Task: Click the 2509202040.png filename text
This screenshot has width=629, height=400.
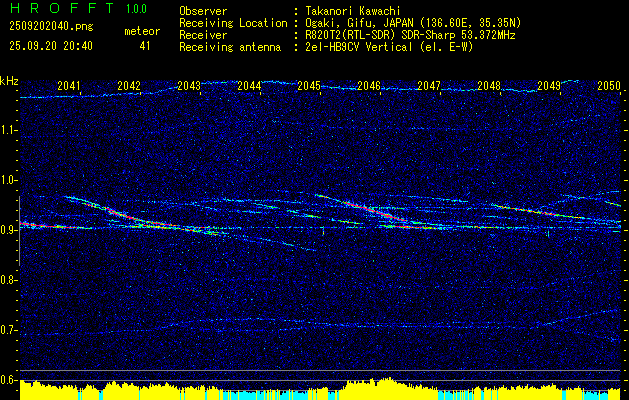Action: [51, 27]
